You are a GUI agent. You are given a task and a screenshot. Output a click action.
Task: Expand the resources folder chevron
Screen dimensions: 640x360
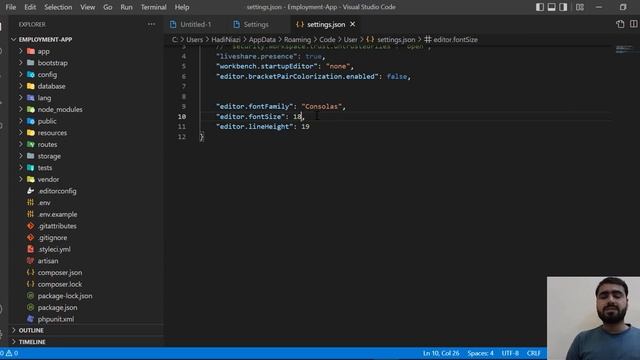(x=21, y=133)
